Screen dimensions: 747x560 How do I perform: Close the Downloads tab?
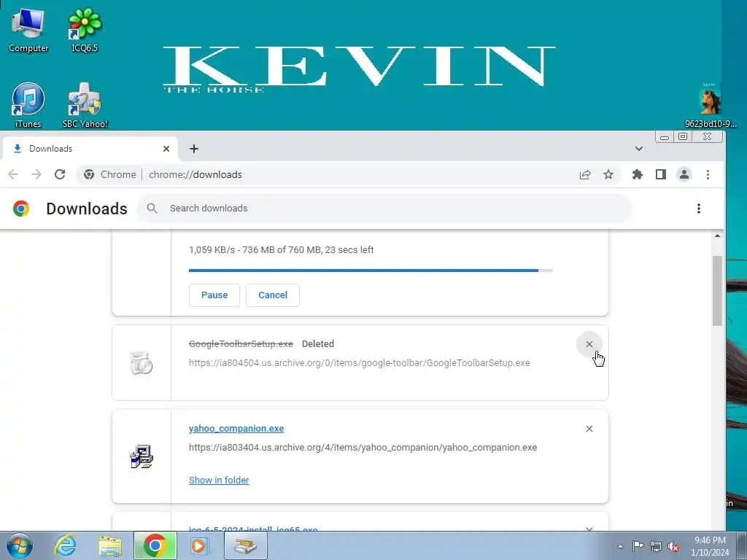point(166,149)
